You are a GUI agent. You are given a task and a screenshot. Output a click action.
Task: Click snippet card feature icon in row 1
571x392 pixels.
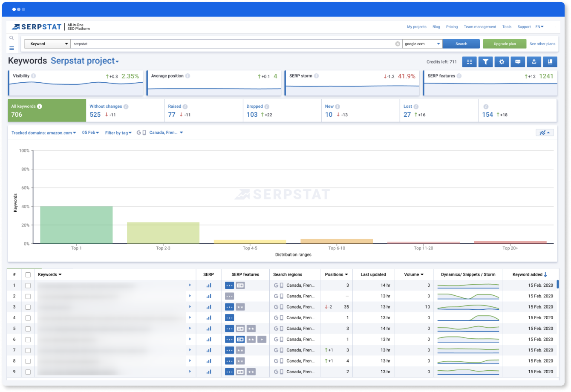(x=240, y=285)
